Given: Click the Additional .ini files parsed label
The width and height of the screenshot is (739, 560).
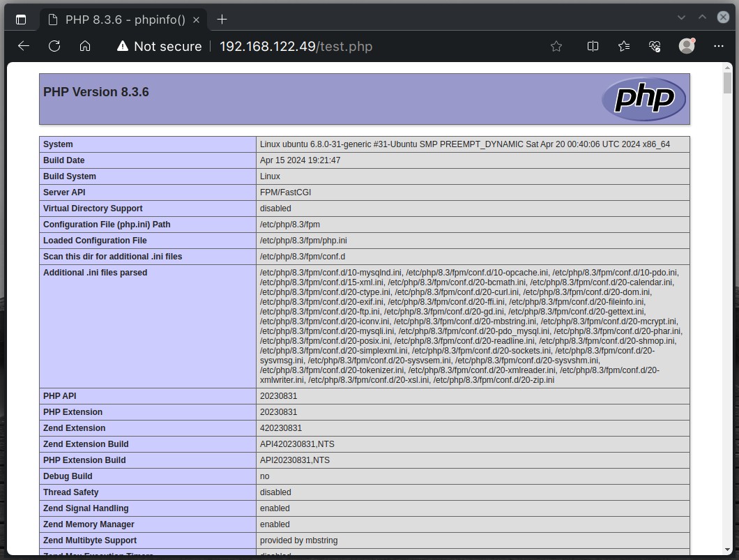Looking at the screenshot, I should point(96,273).
